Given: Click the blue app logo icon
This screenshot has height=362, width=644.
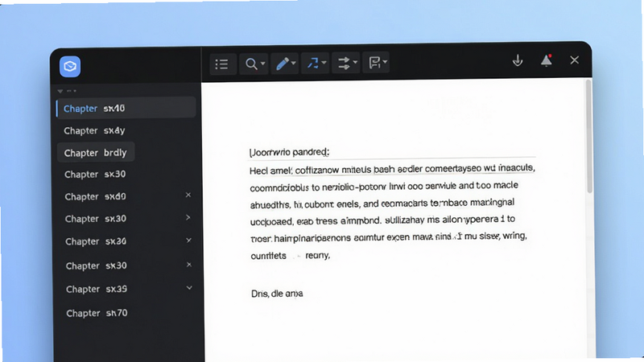Looking at the screenshot, I should (70, 66).
